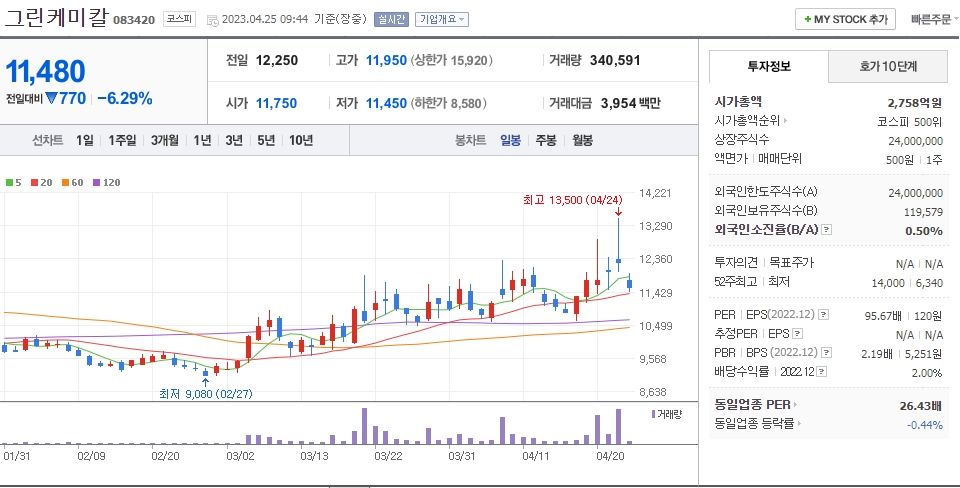Click the 추정PER EPS help icon

797,334
